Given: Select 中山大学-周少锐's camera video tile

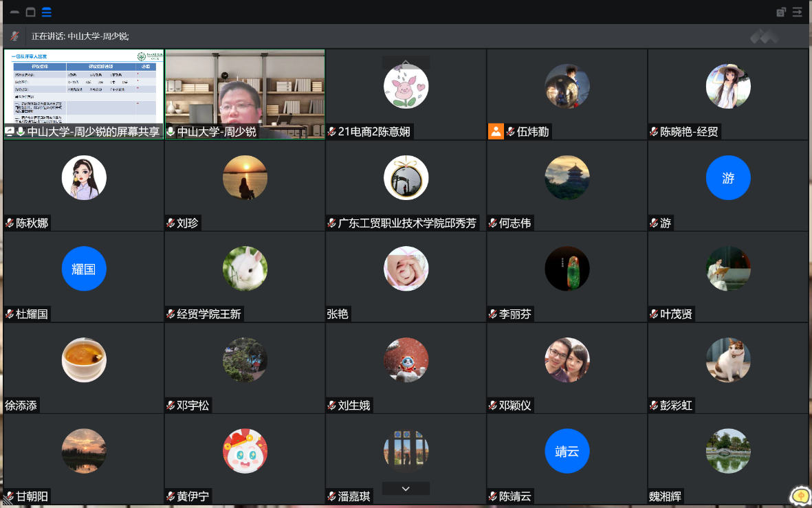Looking at the screenshot, I should [245, 87].
